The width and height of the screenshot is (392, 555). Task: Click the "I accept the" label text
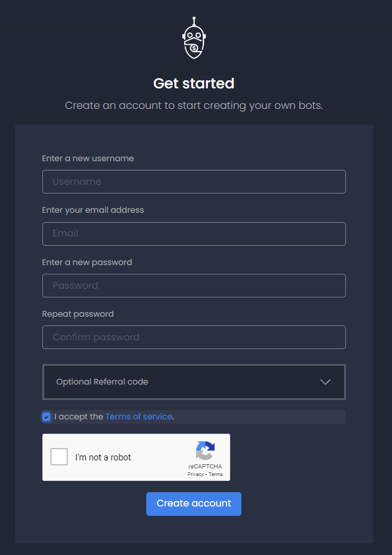tap(78, 417)
